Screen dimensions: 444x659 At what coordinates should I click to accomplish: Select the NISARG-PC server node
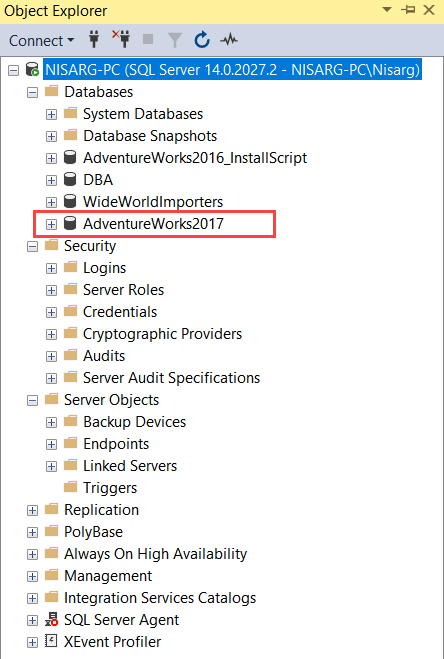(233, 69)
